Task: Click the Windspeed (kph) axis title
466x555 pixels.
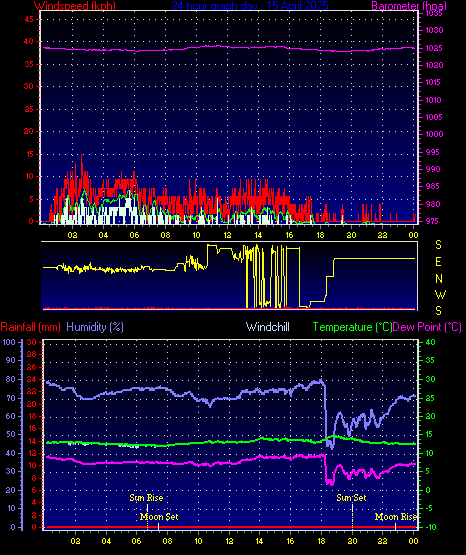Action: pos(75,6)
